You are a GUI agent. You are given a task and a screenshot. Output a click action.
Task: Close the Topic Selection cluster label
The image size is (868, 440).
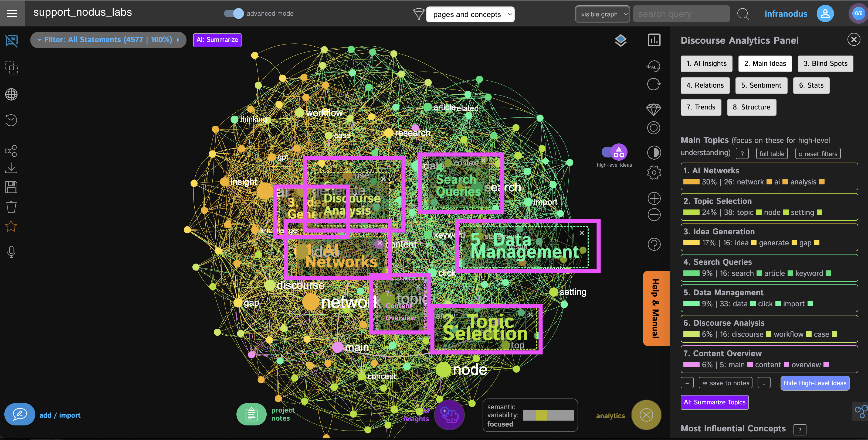[530, 315]
